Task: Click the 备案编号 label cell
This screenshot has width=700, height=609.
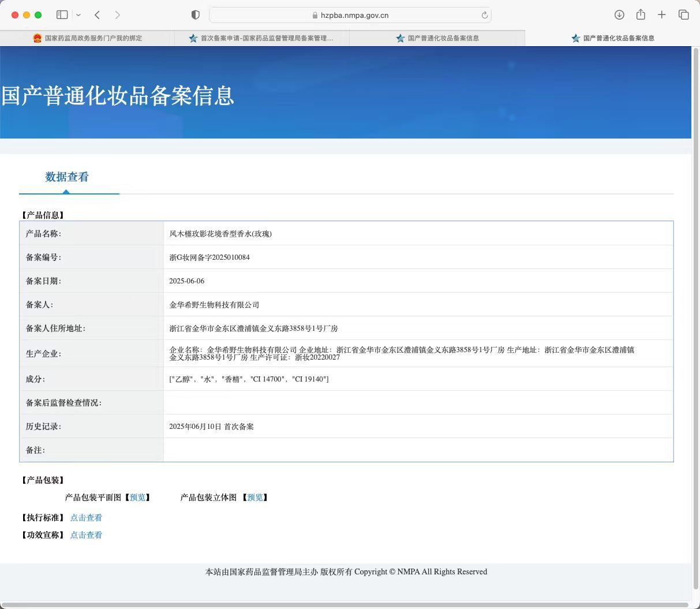Action: tap(92, 257)
